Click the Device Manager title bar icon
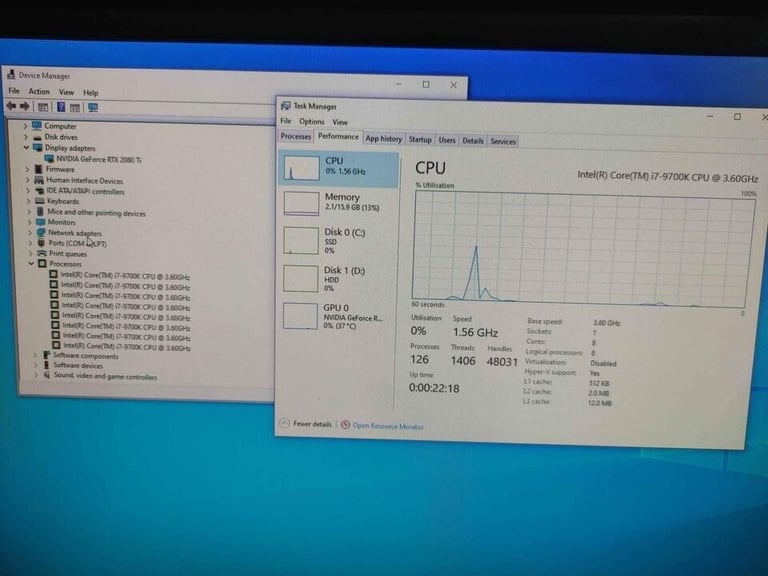The width and height of the screenshot is (768, 576). (11, 74)
